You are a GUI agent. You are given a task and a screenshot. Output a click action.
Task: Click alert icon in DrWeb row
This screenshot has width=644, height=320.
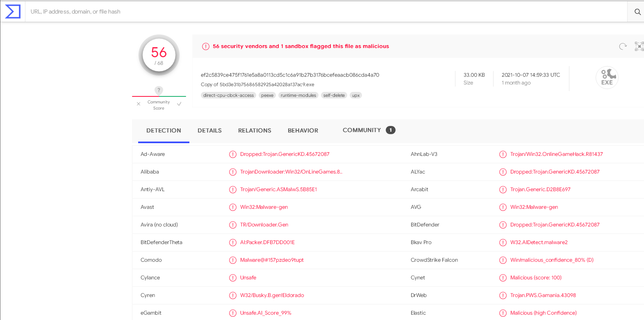point(503,295)
